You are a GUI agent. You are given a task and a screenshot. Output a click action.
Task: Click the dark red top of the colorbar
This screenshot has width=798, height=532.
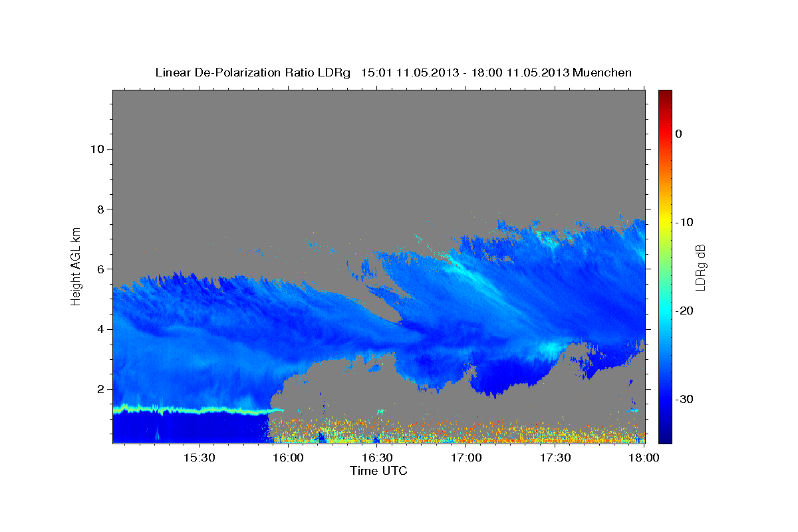(x=665, y=94)
